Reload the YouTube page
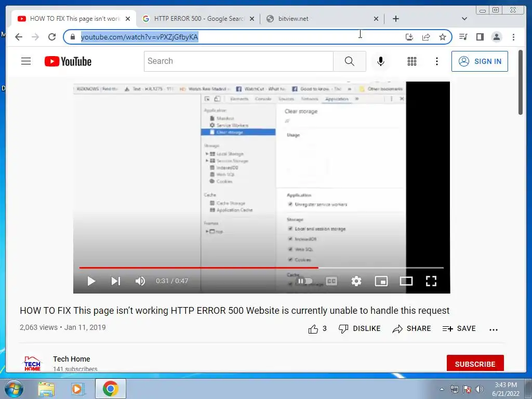532x399 pixels. tap(52, 37)
